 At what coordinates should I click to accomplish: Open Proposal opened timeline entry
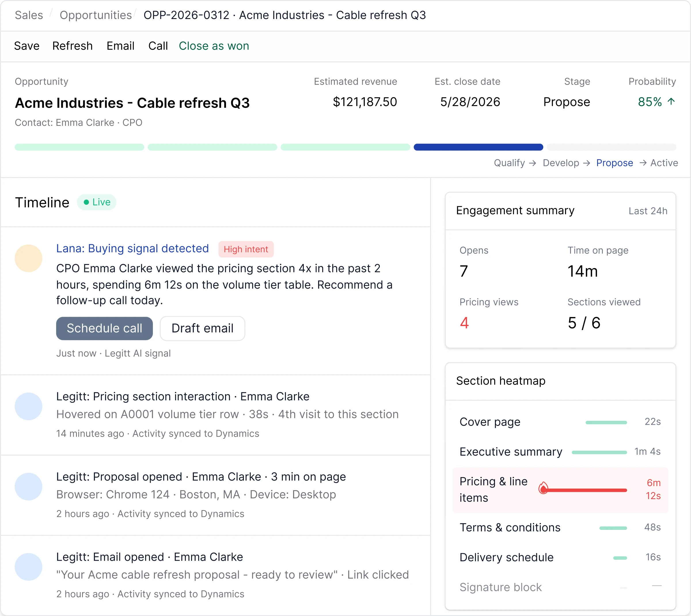pyautogui.click(x=201, y=477)
